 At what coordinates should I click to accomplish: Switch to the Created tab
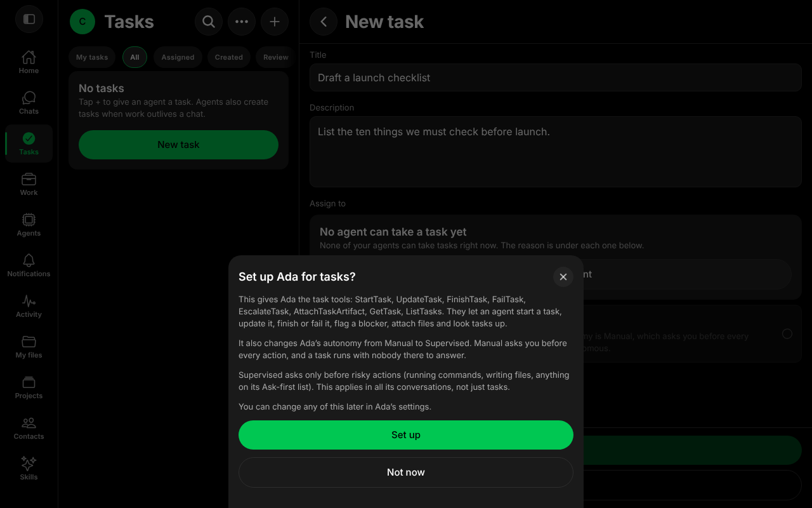pyautogui.click(x=229, y=57)
